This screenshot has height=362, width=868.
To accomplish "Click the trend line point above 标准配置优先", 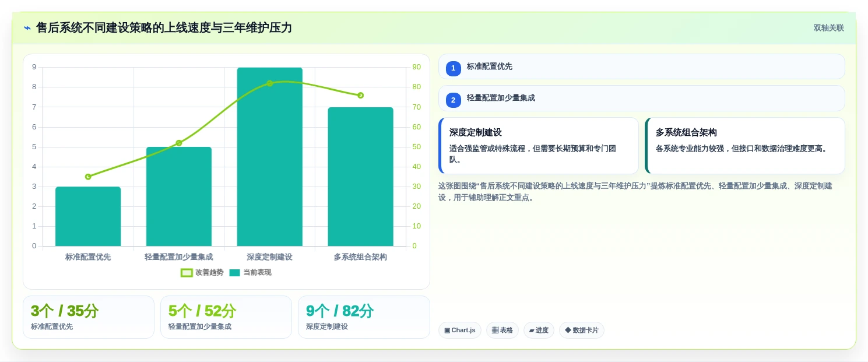I will point(88,177).
